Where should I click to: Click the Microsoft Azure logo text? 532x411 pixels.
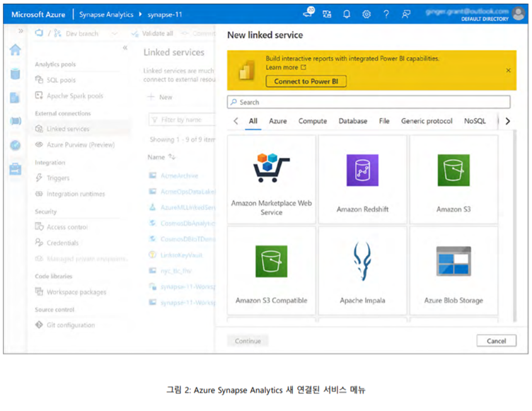[38, 15]
